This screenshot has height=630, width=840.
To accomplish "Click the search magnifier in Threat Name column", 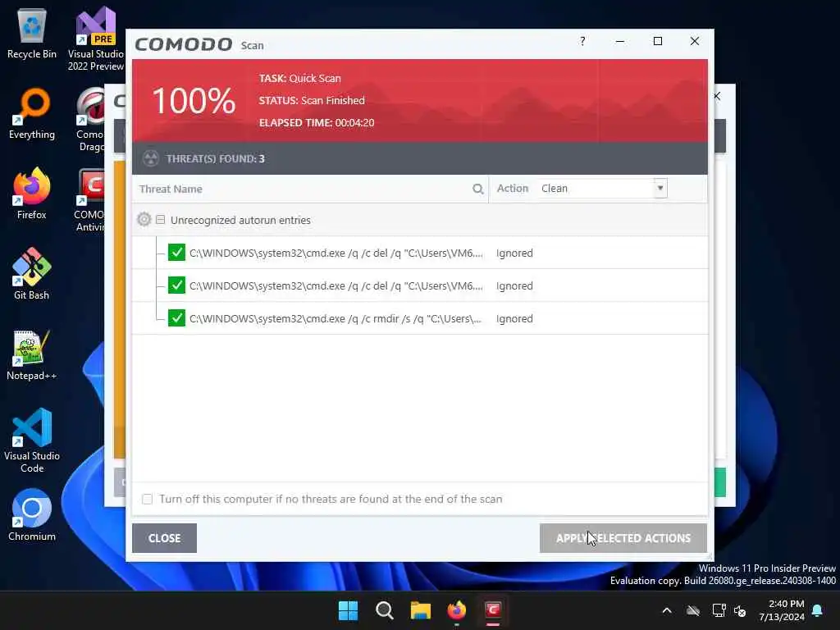I will [x=478, y=189].
